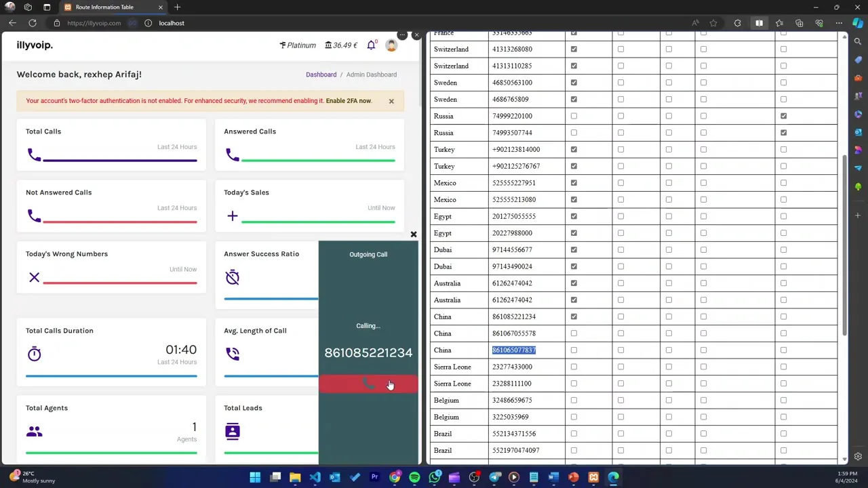Click the route table vertical scrollbar
This screenshot has height=488, width=868.
click(x=844, y=244)
